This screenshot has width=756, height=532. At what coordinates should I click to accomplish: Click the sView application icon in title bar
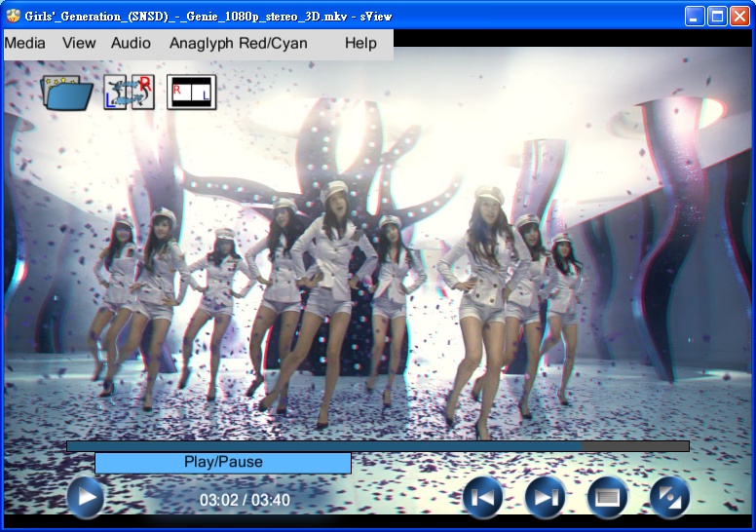tap(13, 16)
